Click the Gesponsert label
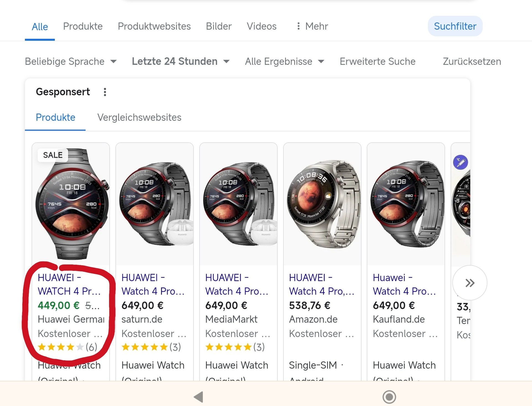Viewport: 532px width, 406px height. click(x=63, y=92)
